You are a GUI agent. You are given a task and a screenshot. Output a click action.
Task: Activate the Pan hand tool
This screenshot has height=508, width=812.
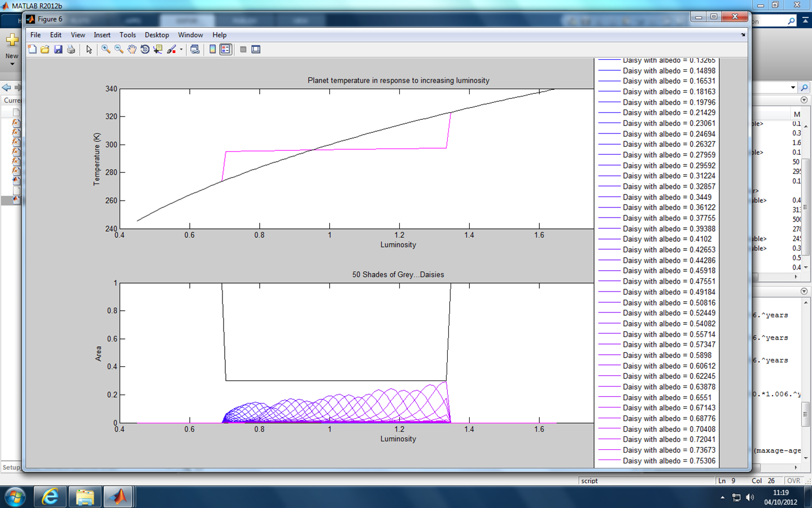[x=132, y=50]
